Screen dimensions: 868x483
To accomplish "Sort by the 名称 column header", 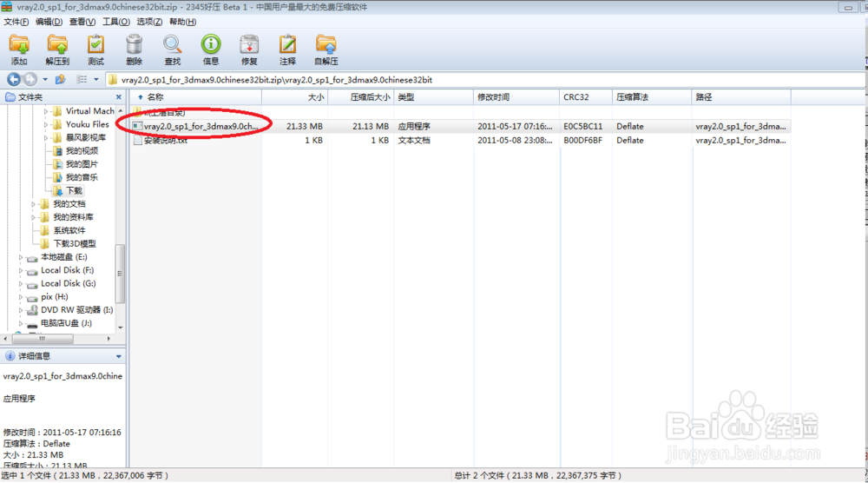I will tap(196, 97).
